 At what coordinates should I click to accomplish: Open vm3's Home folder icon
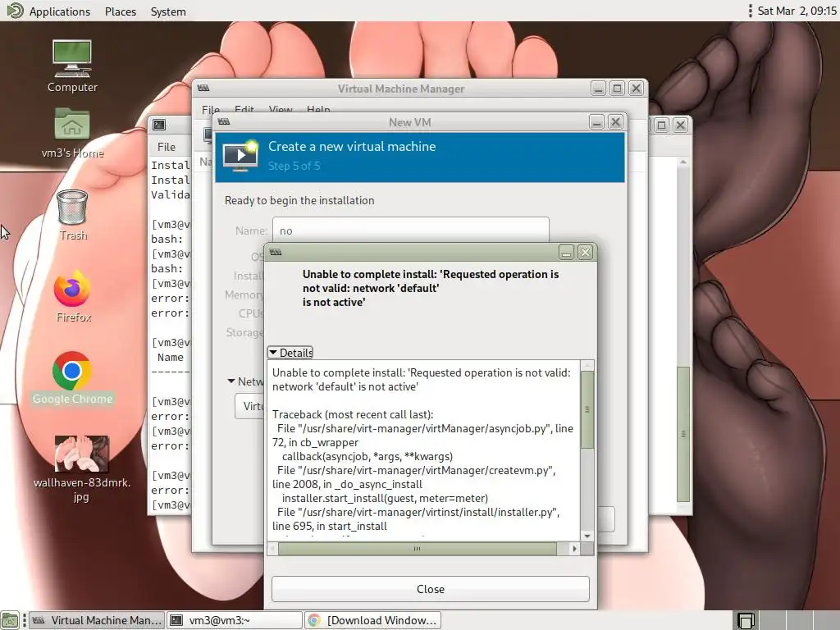(x=72, y=133)
